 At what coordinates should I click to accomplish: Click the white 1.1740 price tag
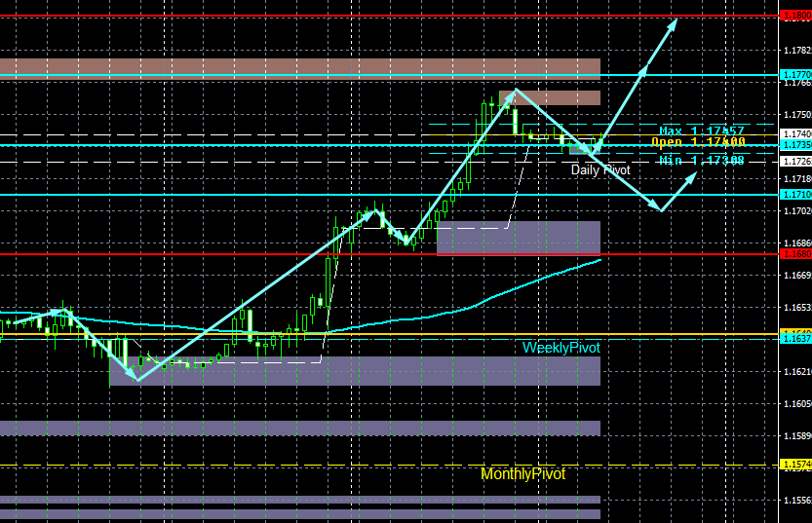(x=796, y=134)
